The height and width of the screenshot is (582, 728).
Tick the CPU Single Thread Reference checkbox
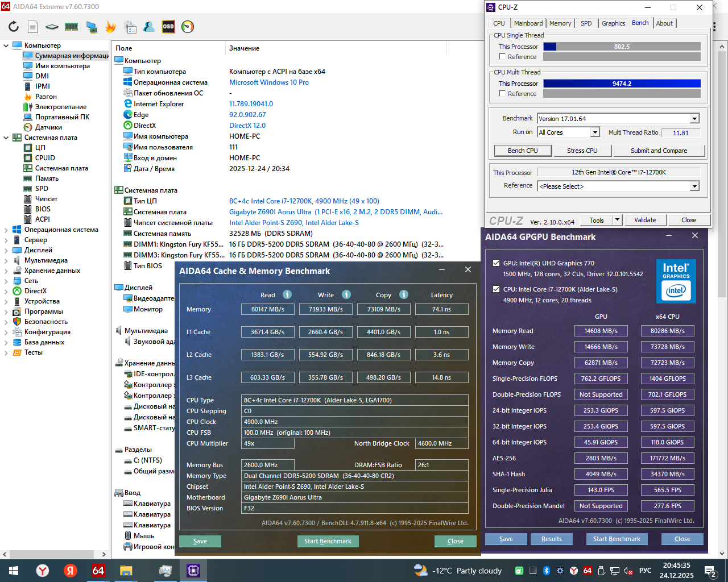[502, 57]
